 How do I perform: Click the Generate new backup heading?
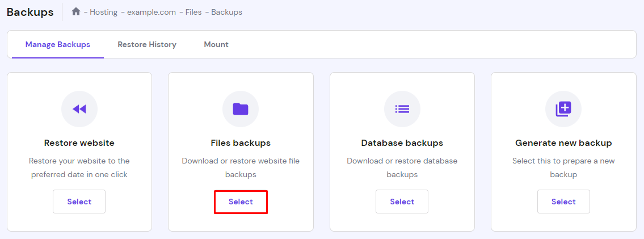563,143
